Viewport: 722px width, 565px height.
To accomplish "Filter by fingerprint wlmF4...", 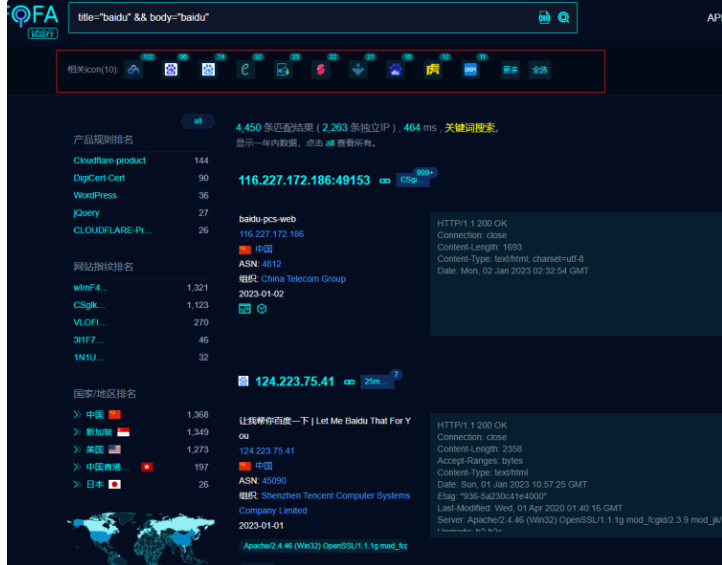I will tap(90, 288).
